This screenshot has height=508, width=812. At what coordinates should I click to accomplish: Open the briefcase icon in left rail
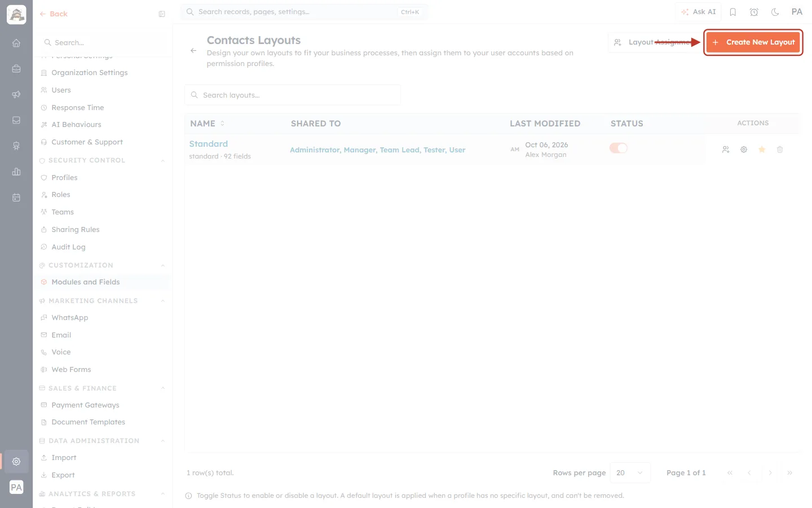[x=16, y=69]
